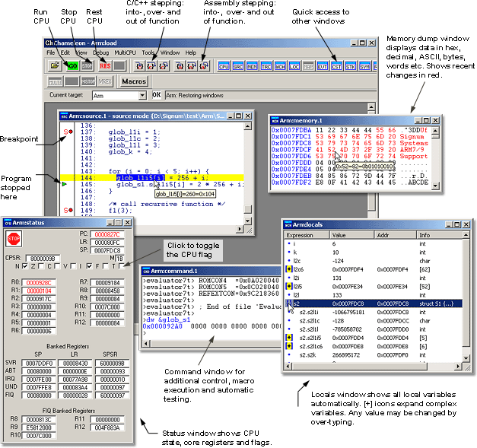The width and height of the screenshot is (477, 448).
Task: Click assembly step-out icon
Action: click(204, 65)
